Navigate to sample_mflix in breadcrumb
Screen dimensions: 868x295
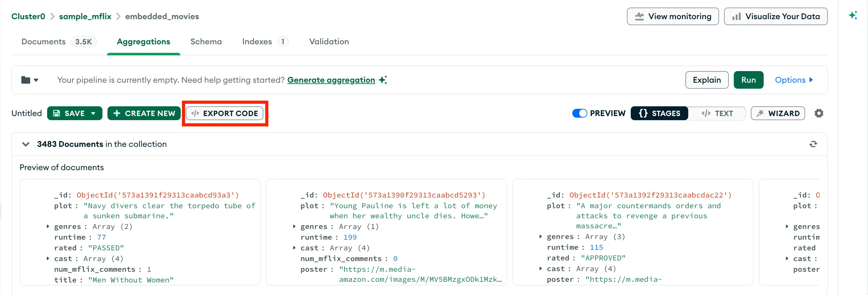pyautogui.click(x=85, y=16)
